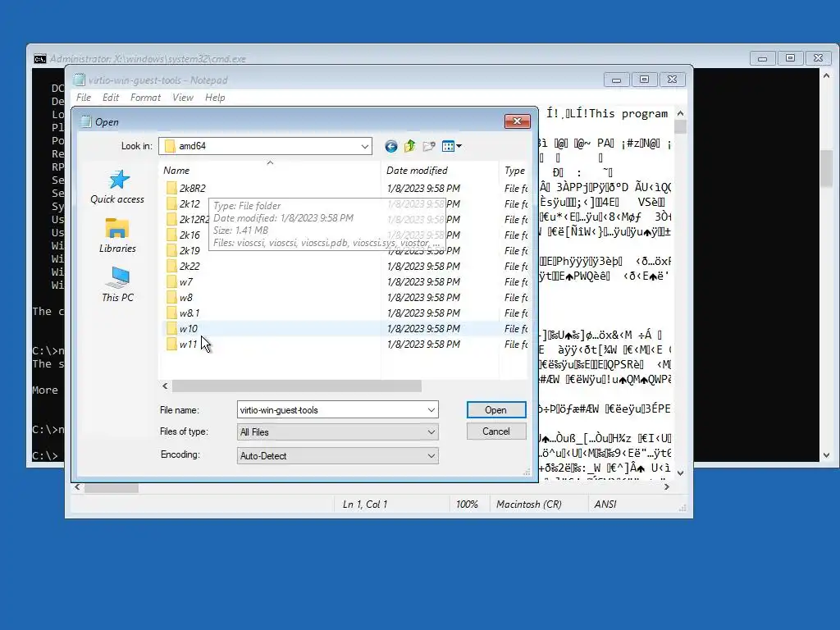
Task: Go up one folder level icon
Action: [x=410, y=146]
